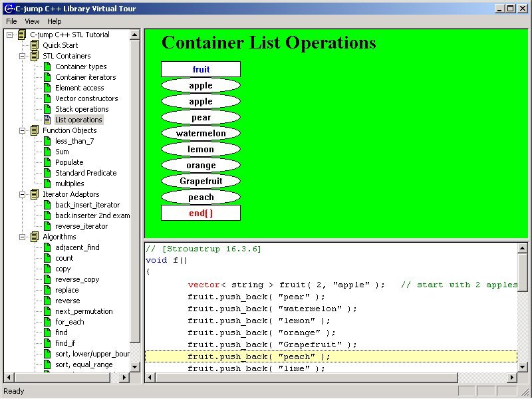Click the book icon beside Iterator Adaptors
The height and width of the screenshot is (399, 532).
[35, 194]
